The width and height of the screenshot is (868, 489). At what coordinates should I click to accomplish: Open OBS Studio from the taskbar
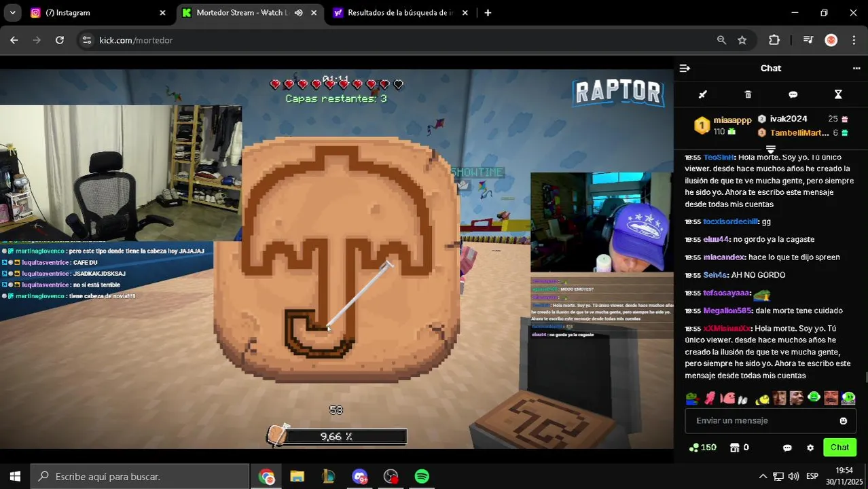coord(391,477)
